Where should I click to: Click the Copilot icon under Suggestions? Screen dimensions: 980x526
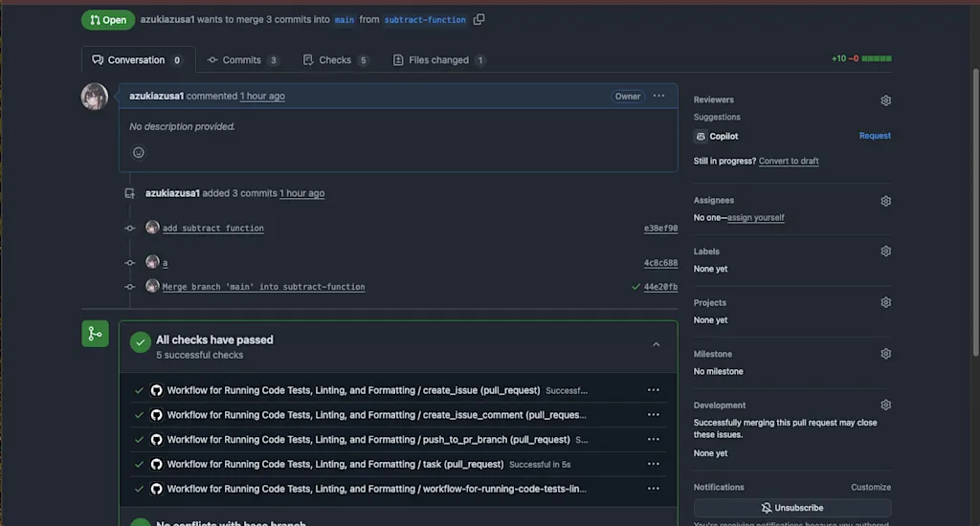[x=701, y=136]
